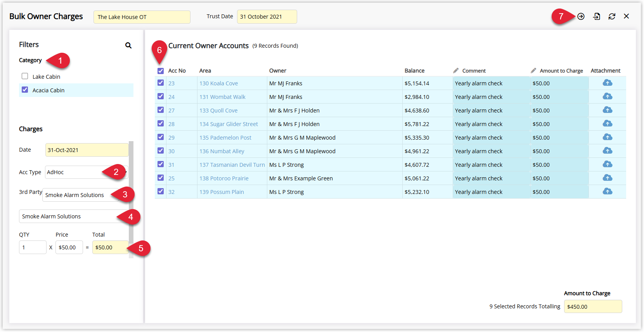Uncheck account 31 row checkbox
This screenshot has height=332, width=644.
pos(161,164)
